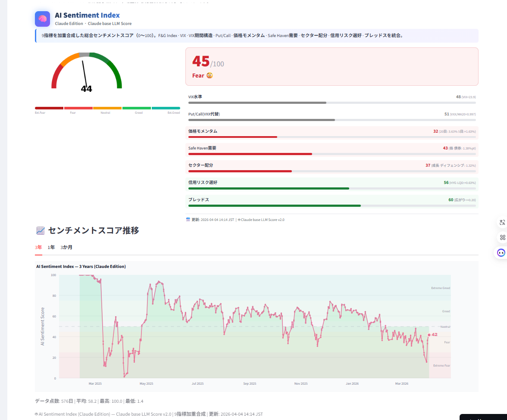Click the 37 value in セクター配分 row
The image size is (507, 420).
click(x=428, y=165)
